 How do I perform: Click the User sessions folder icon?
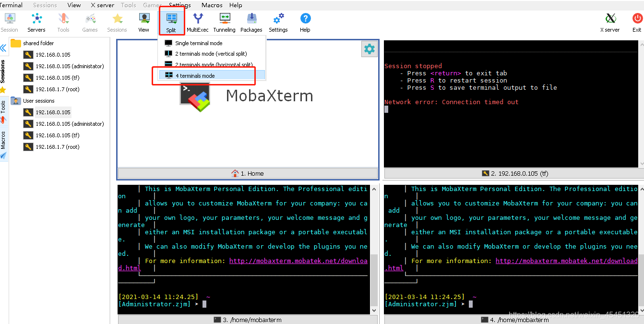pyautogui.click(x=16, y=101)
